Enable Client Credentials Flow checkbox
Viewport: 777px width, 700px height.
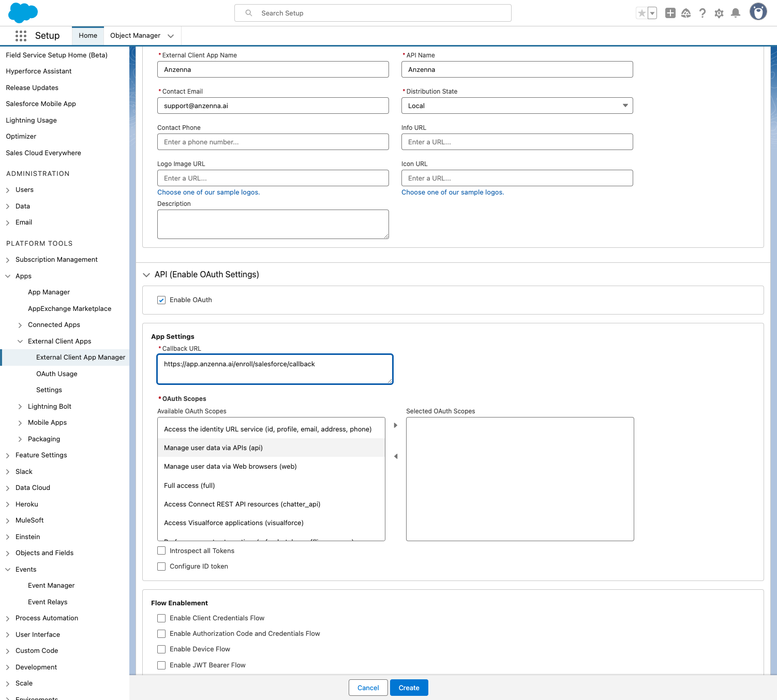click(x=161, y=618)
